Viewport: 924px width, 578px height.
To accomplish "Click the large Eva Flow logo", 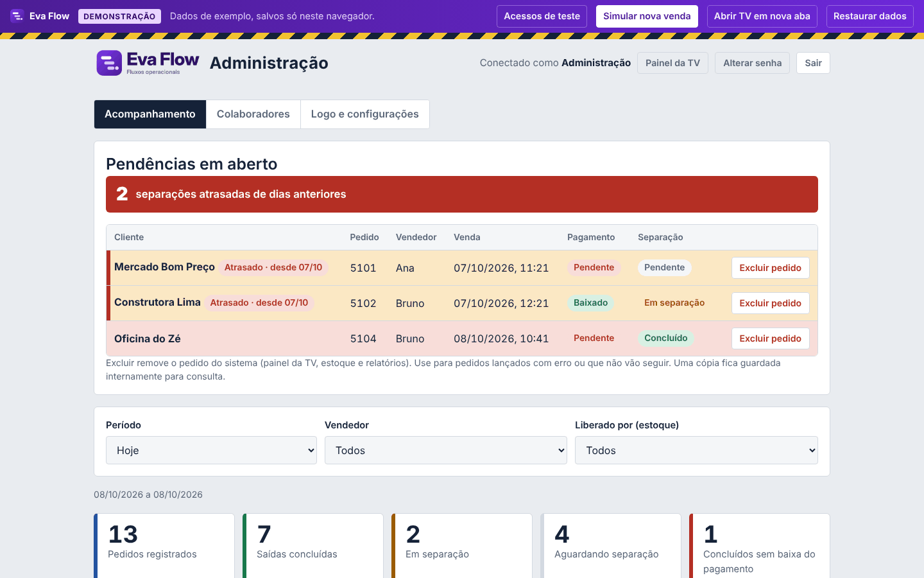I will point(148,63).
